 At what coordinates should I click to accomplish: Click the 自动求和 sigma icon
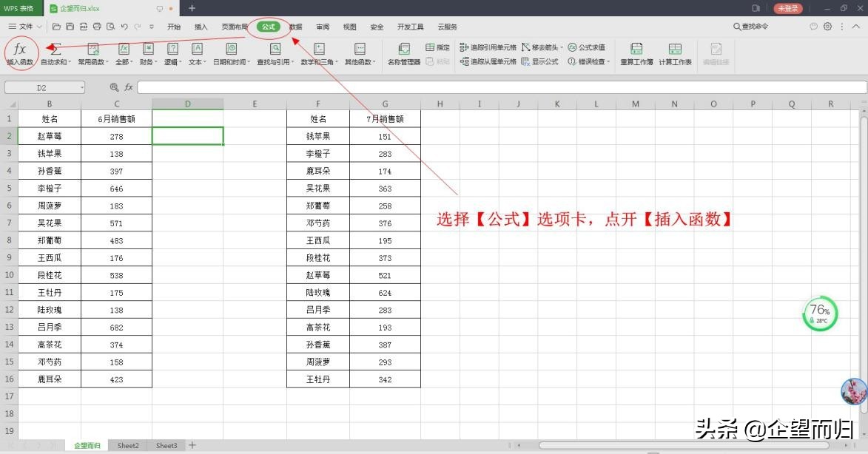[x=55, y=50]
